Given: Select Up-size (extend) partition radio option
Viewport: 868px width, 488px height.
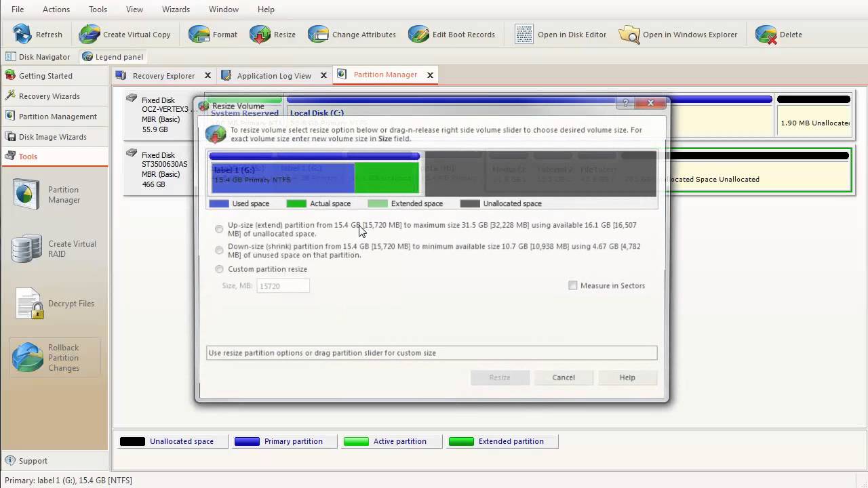Looking at the screenshot, I should pos(219,229).
